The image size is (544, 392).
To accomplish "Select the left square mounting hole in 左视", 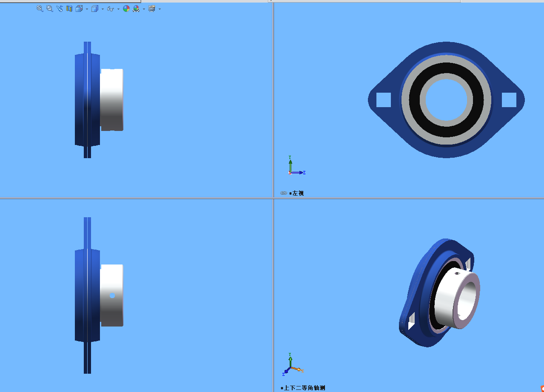I will click(384, 100).
